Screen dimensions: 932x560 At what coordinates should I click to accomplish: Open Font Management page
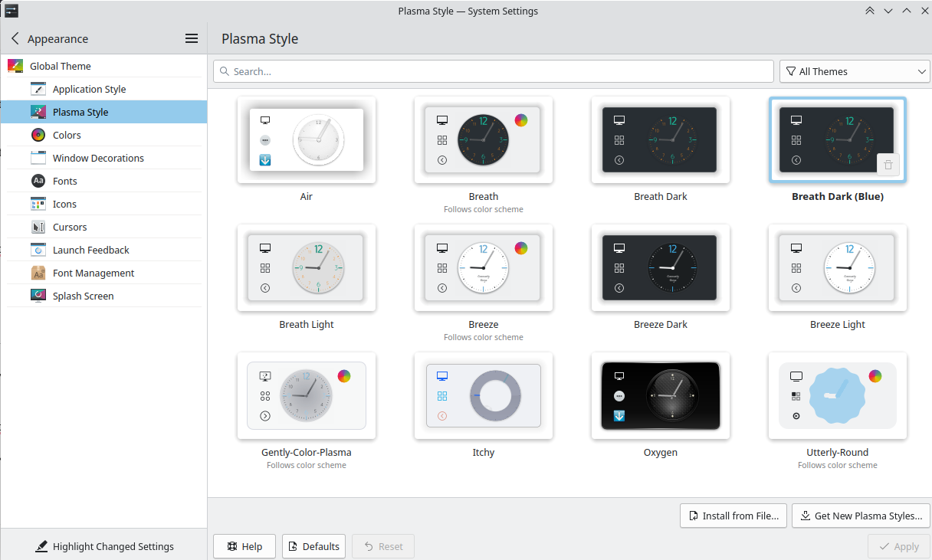coord(103,273)
